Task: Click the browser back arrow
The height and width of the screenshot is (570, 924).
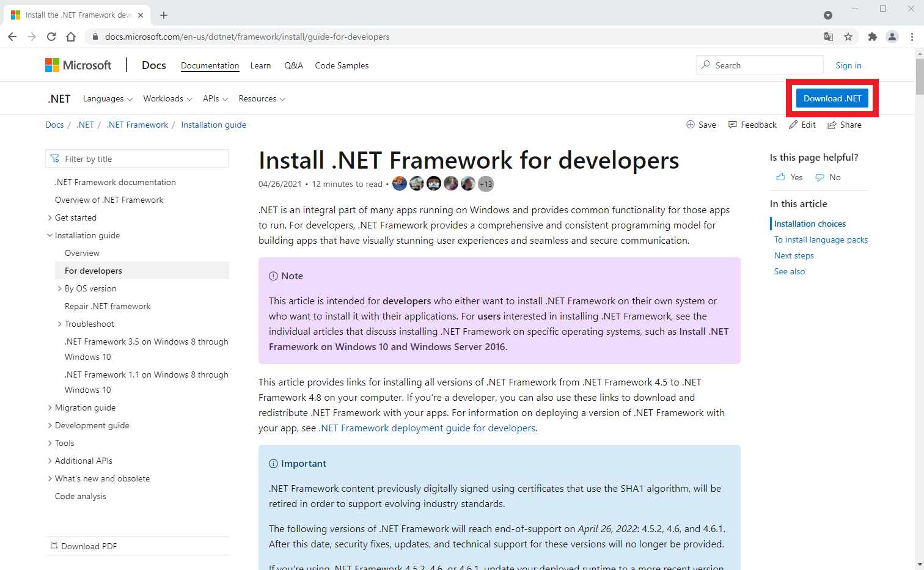Action: (x=12, y=37)
